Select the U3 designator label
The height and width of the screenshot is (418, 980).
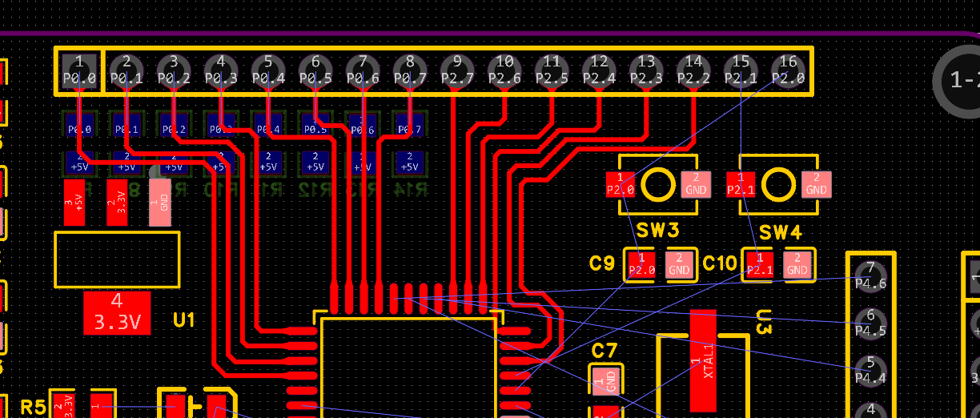[762, 324]
